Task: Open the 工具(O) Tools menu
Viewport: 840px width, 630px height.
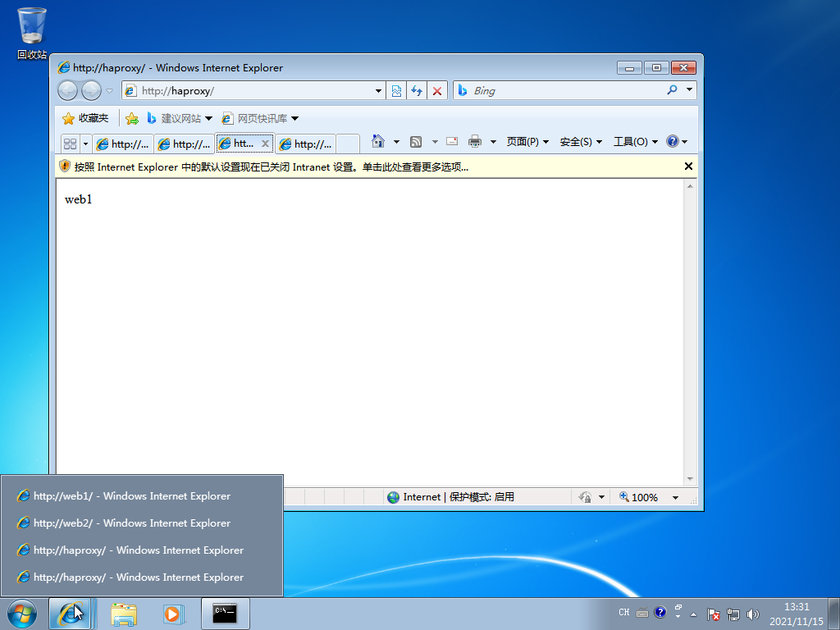Action: pos(636,142)
